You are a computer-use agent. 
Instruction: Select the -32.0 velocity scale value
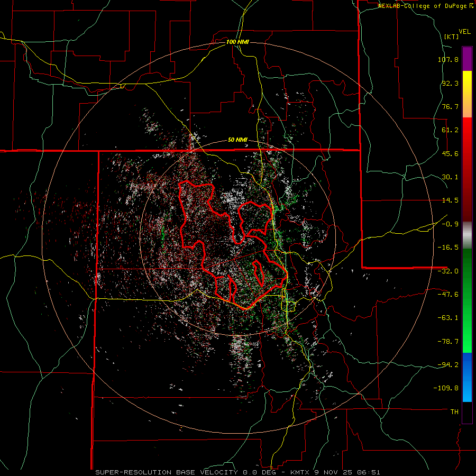448,271
